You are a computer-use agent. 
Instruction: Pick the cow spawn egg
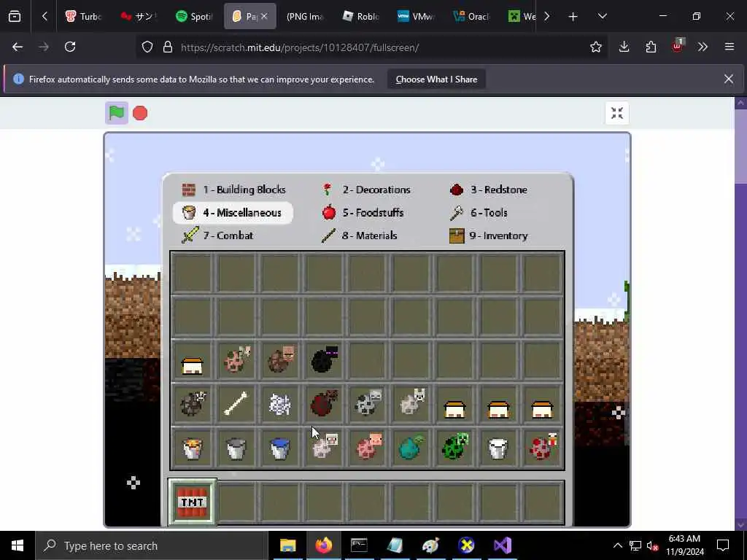(193, 404)
